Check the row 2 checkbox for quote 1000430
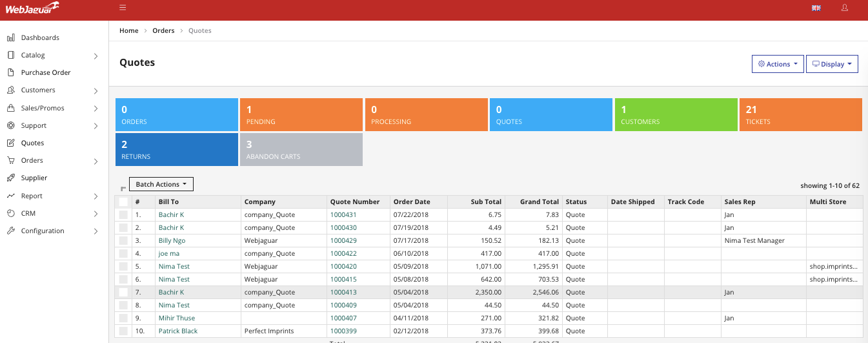The height and width of the screenshot is (343, 868). point(123,227)
